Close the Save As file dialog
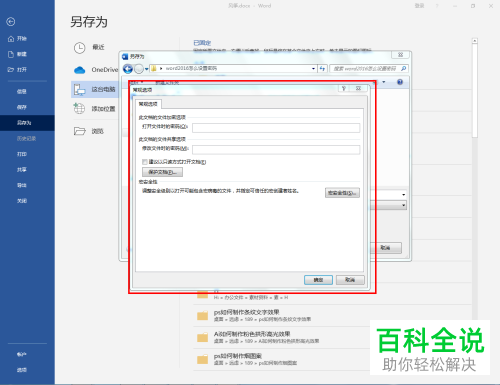Image resolution: width=500 pixels, height=385 pixels. 400,55
